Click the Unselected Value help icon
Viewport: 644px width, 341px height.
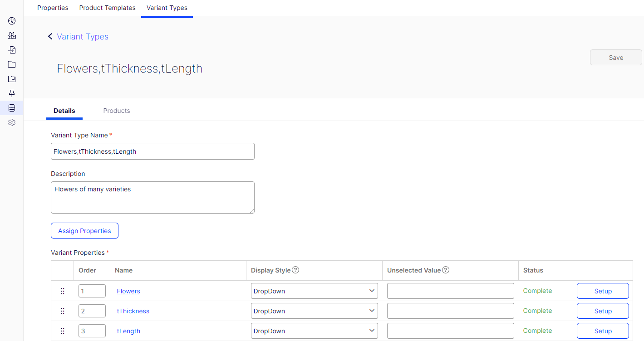446,270
